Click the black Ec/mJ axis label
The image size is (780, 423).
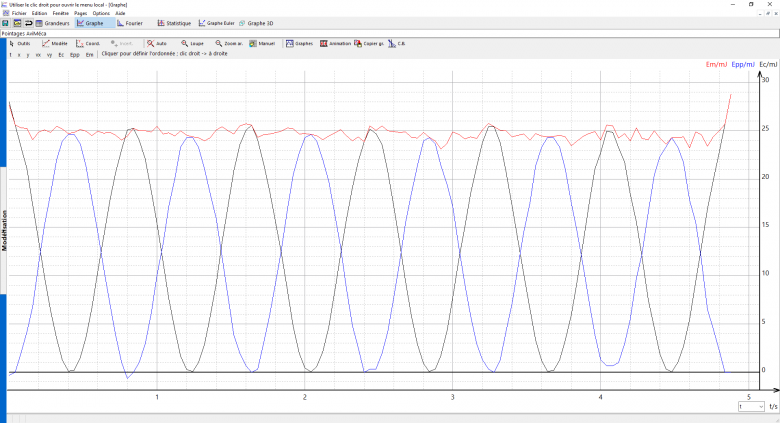coord(768,64)
